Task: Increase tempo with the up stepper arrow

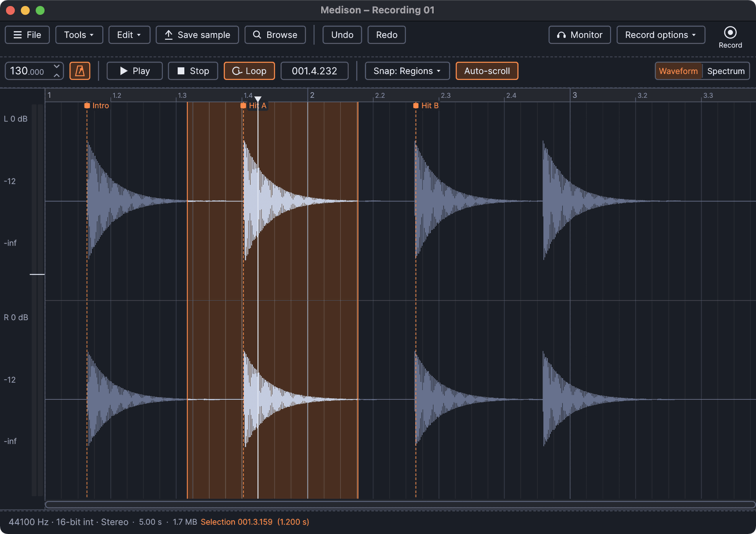Action: coord(57,75)
